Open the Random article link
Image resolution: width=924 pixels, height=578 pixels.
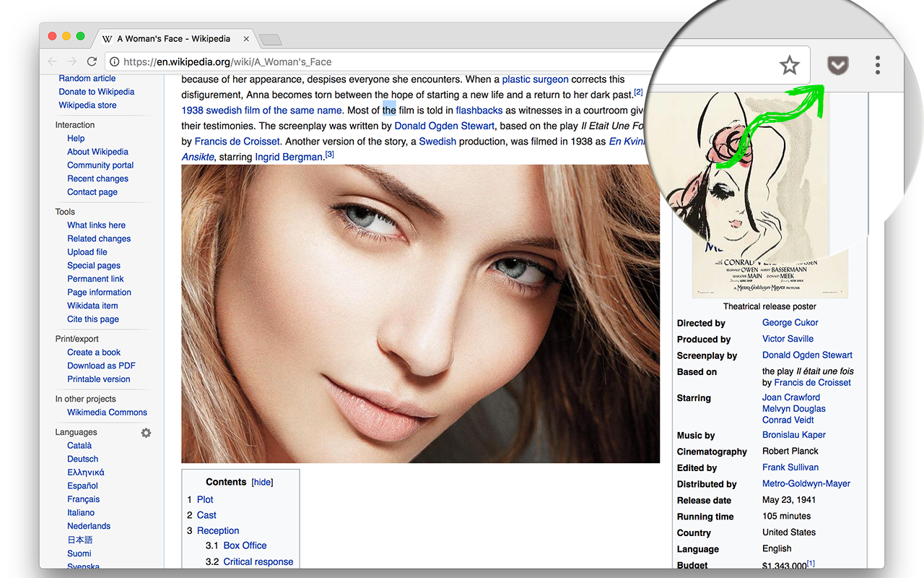pos(87,78)
